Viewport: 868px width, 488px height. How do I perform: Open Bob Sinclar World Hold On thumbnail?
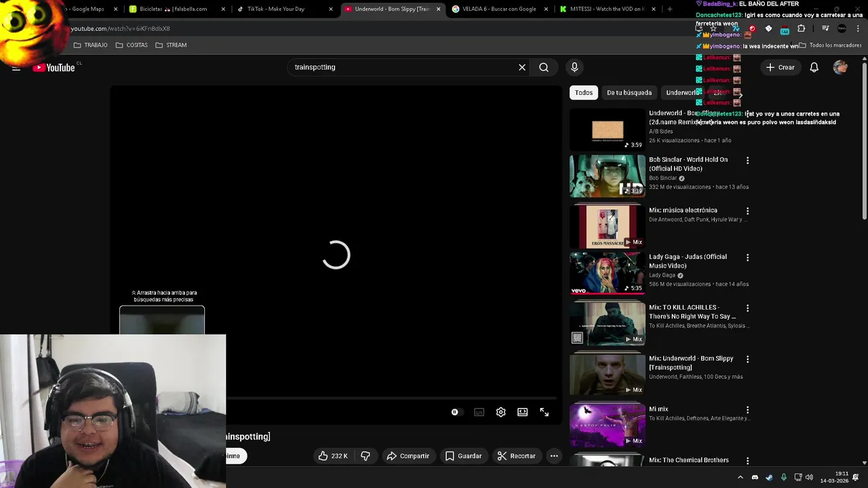608,176
